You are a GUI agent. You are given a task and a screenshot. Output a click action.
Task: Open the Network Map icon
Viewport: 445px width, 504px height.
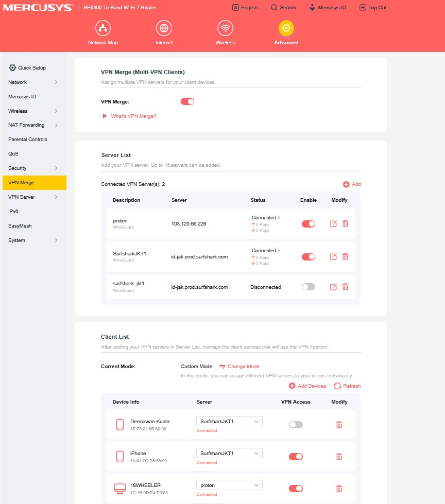tap(103, 28)
